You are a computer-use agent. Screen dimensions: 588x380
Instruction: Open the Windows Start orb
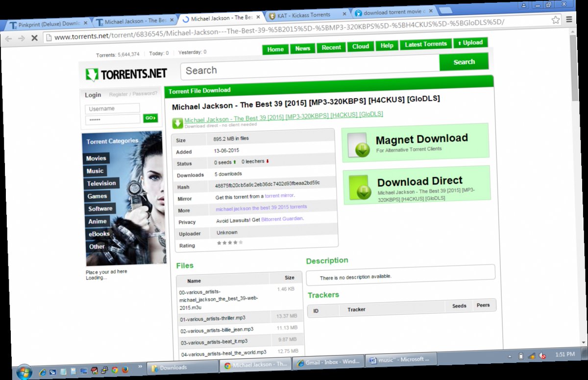pos(24,371)
